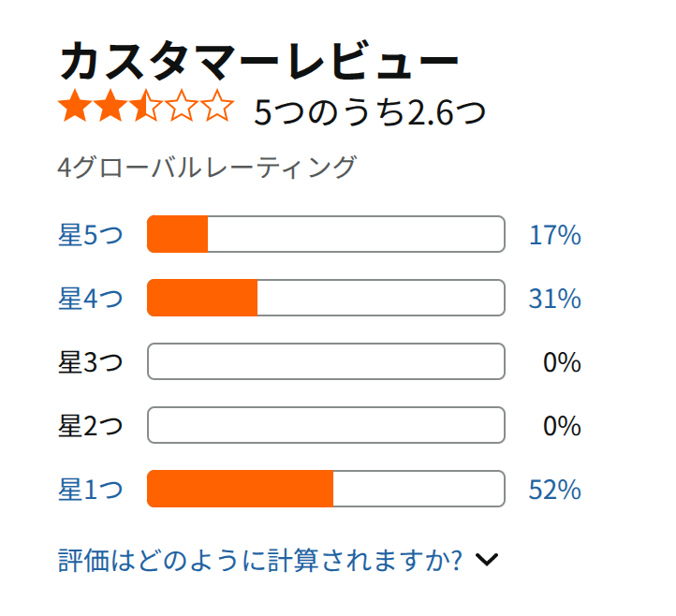Expand the chevron next to 評価はどのように計算されますか?

(x=487, y=560)
